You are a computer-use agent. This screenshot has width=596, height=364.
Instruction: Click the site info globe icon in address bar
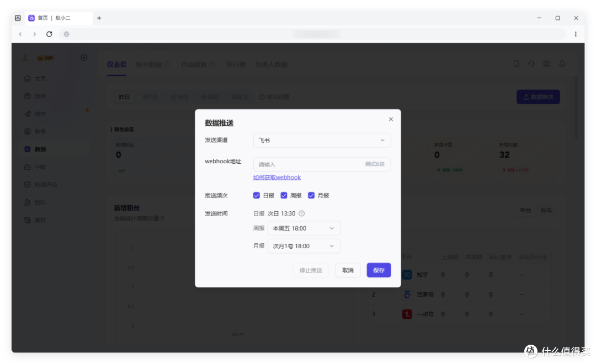[x=67, y=34]
